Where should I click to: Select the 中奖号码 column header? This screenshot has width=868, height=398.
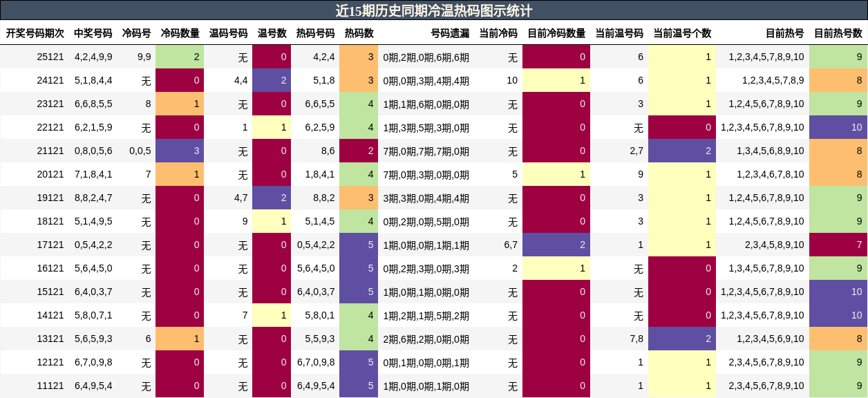tap(93, 33)
